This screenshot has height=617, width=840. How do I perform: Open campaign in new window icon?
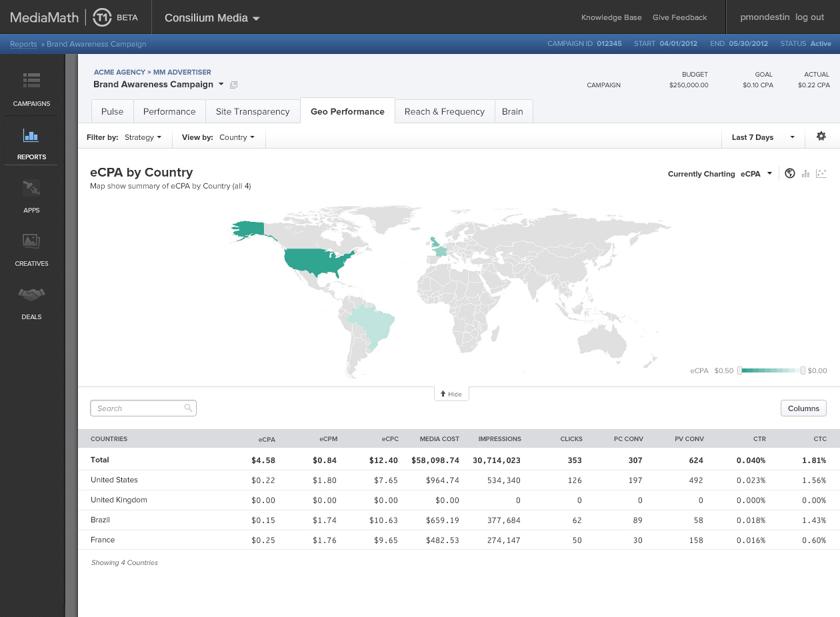coord(233,85)
